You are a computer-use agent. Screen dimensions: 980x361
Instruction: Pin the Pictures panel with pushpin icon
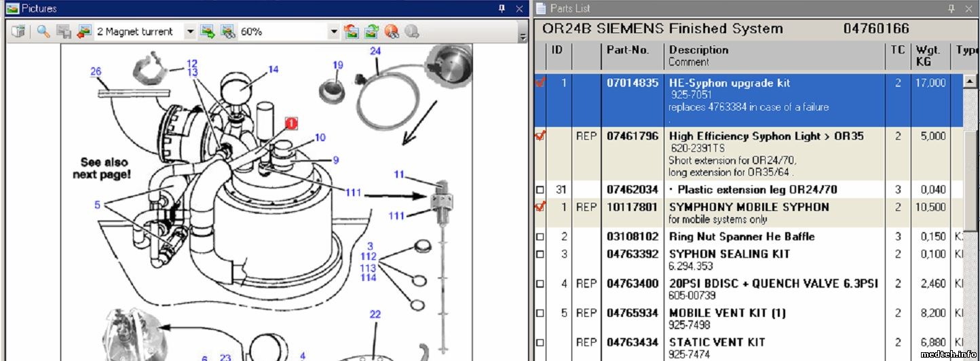[x=502, y=9]
